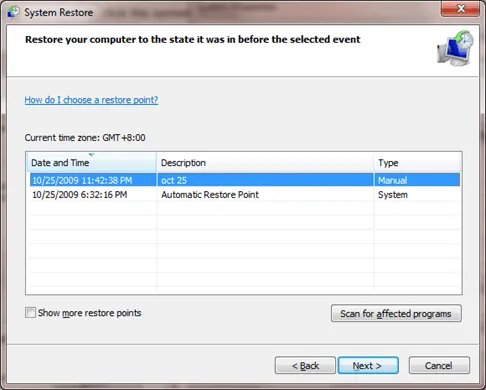Sort by Description column header
The image size is (486, 390).
pyautogui.click(x=265, y=163)
